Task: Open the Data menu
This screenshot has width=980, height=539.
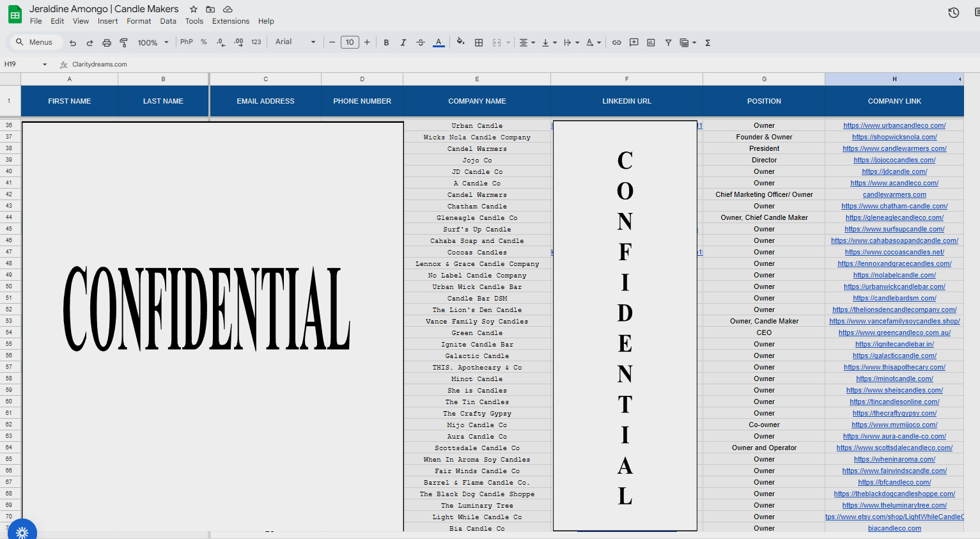Action: (x=168, y=21)
